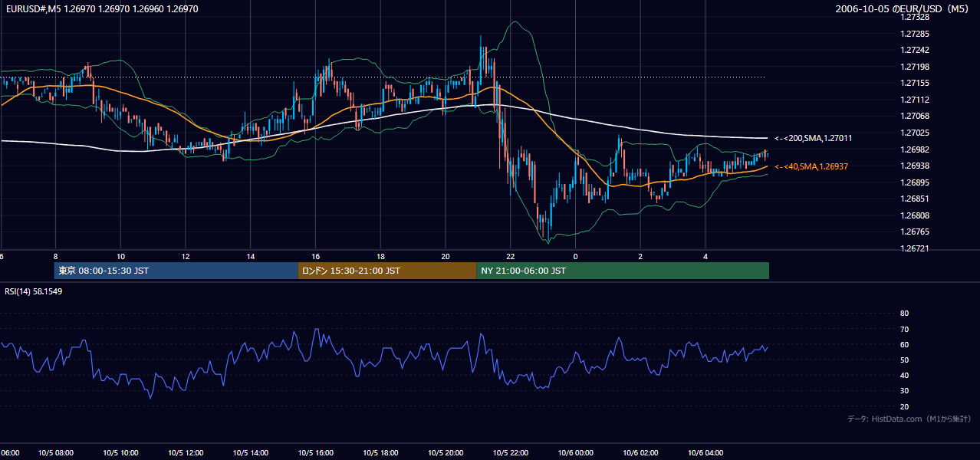
Task: Click price axis label 1.27198
Action: [914, 67]
